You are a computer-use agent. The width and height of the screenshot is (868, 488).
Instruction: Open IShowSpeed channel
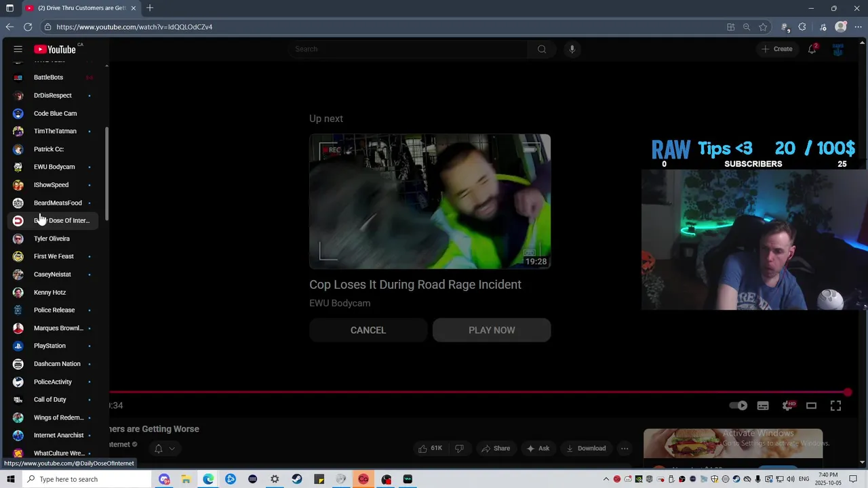pos(54,185)
